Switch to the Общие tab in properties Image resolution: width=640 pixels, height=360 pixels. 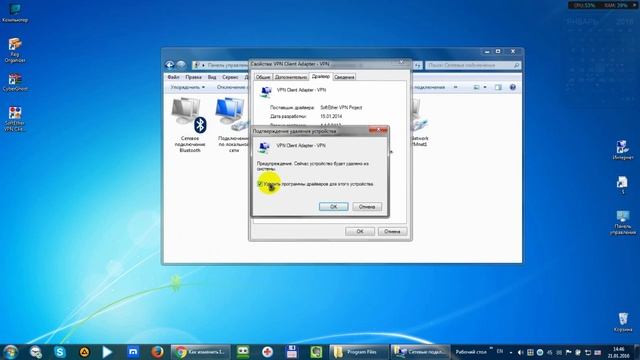coord(263,77)
